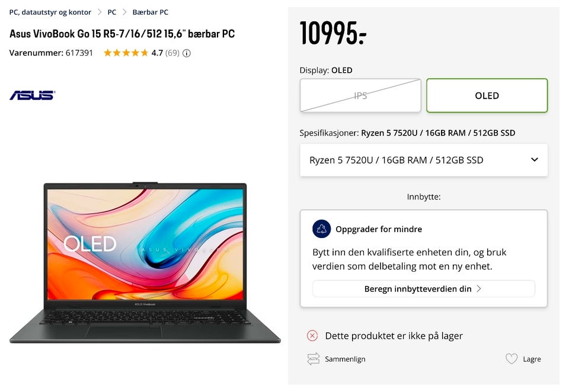Click Beregn innbytteverdien din button
This screenshot has width=569, height=392.
423,288
